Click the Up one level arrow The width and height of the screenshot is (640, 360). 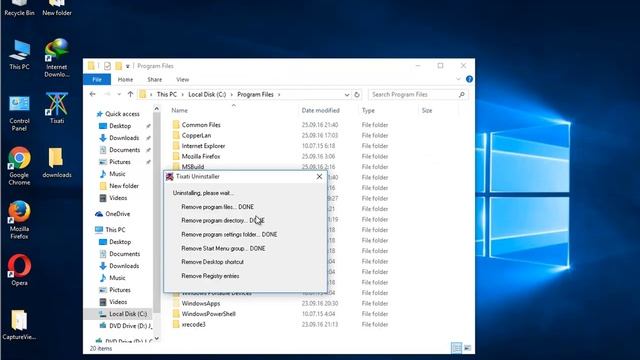coord(130,94)
